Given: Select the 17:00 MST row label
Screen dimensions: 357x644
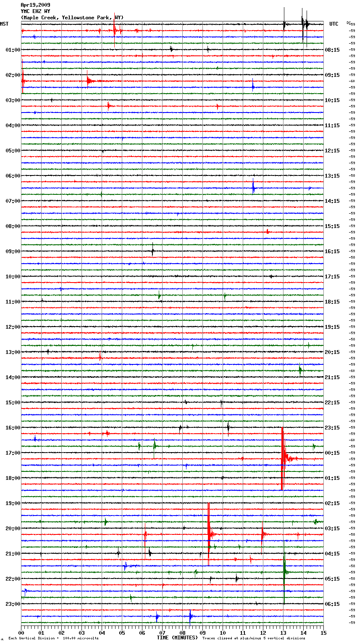Looking at the screenshot, I should click(13, 453).
